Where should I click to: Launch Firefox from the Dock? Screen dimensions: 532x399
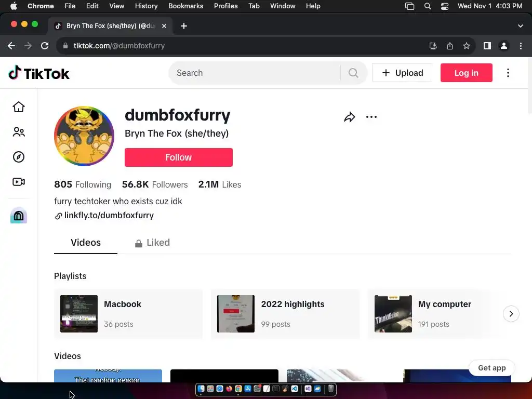(229, 389)
